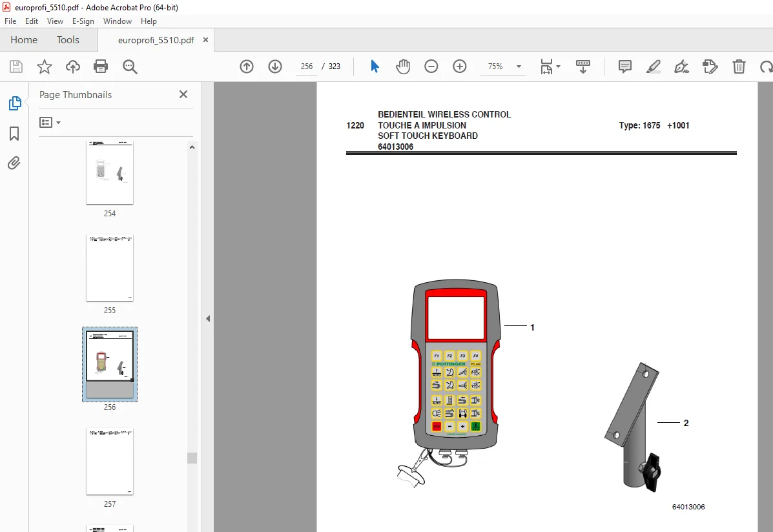Open the File menu

point(10,21)
